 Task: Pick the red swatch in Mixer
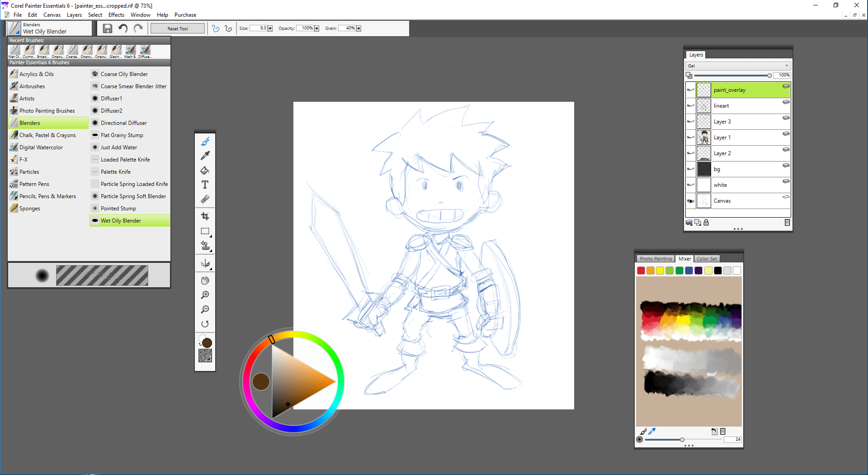641,271
